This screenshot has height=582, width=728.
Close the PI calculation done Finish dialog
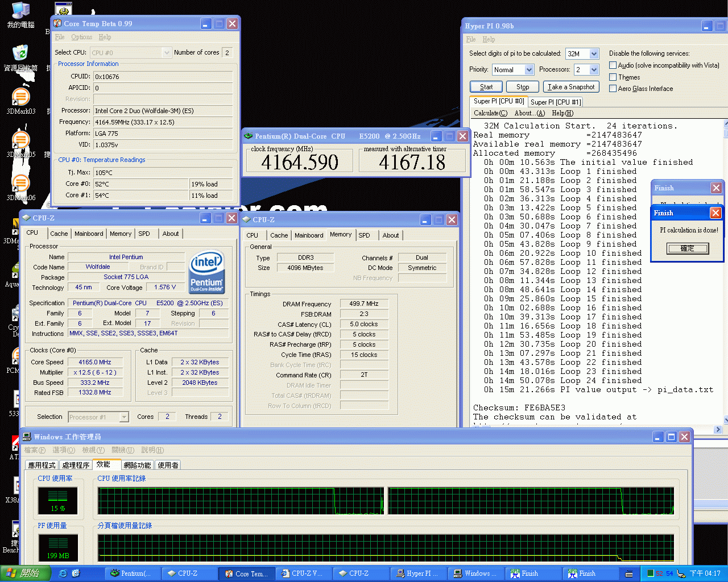[x=715, y=213]
